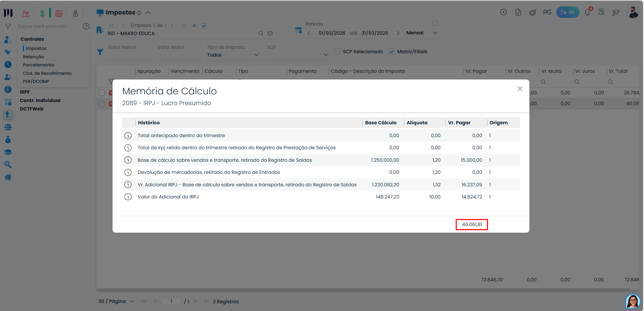Open the money bag module icon
This screenshot has height=311, width=644.
(x=75, y=13)
